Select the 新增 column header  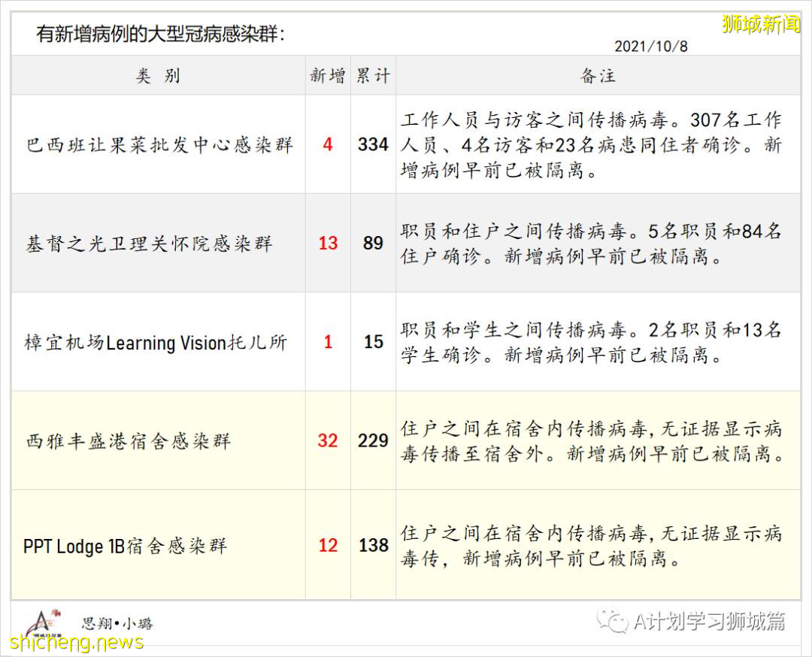click(x=328, y=76)
